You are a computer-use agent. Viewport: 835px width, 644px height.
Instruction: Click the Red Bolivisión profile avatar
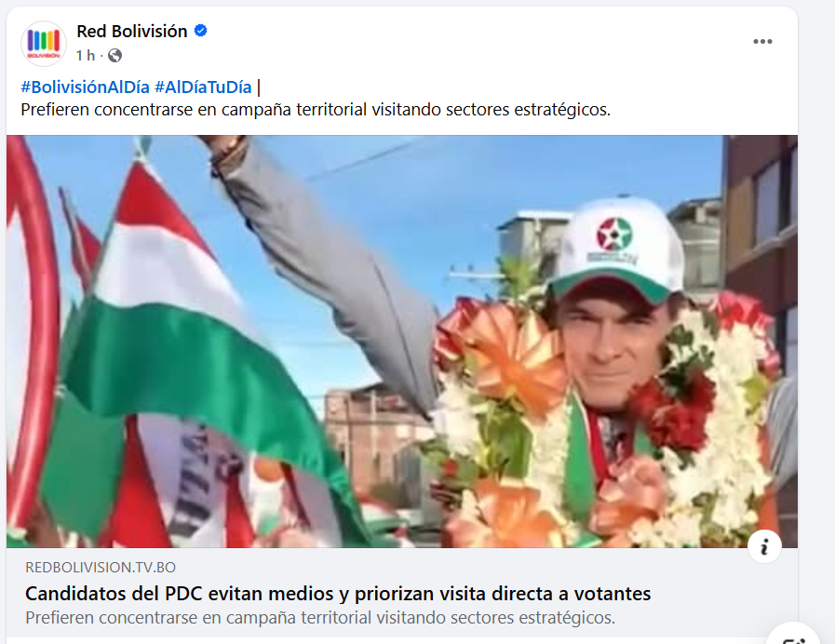tap(44, 43)
